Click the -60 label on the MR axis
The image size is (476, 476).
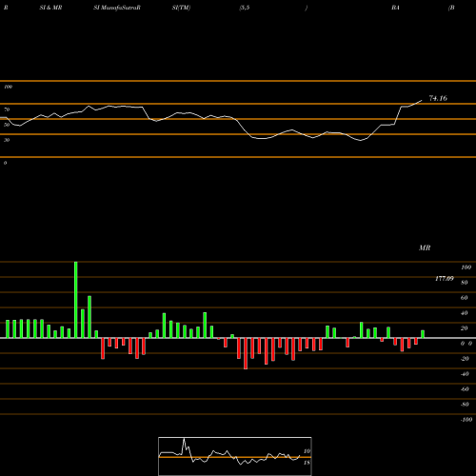coord(465,389)
